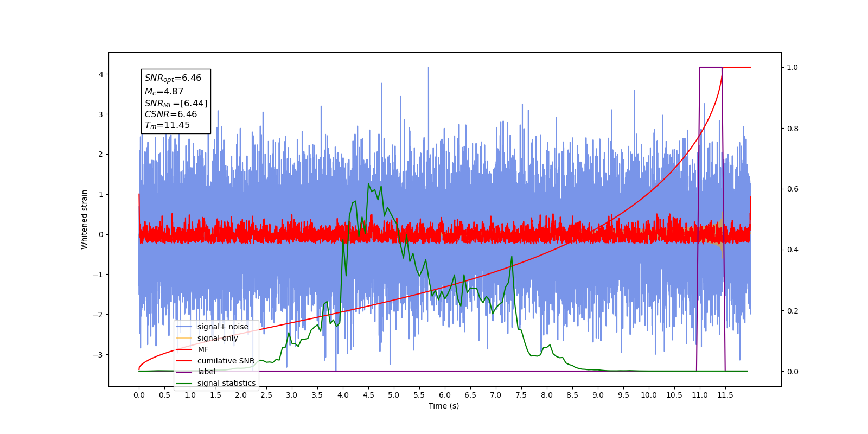Click the 4.5 tick on the time axis
Viewport: 868px width, 434px height.
coord(368,395)
